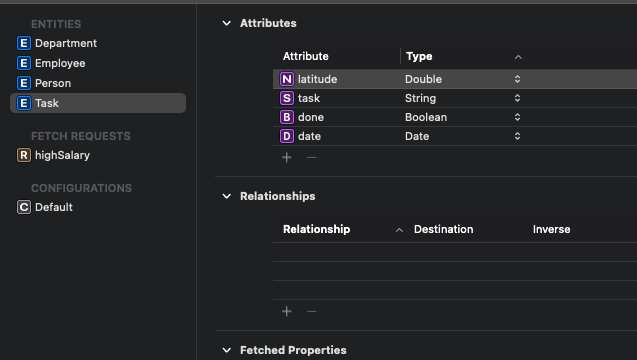Screen dimensions: 637x360
Task: Collapse the Attributes section
Action: [227, 24]
